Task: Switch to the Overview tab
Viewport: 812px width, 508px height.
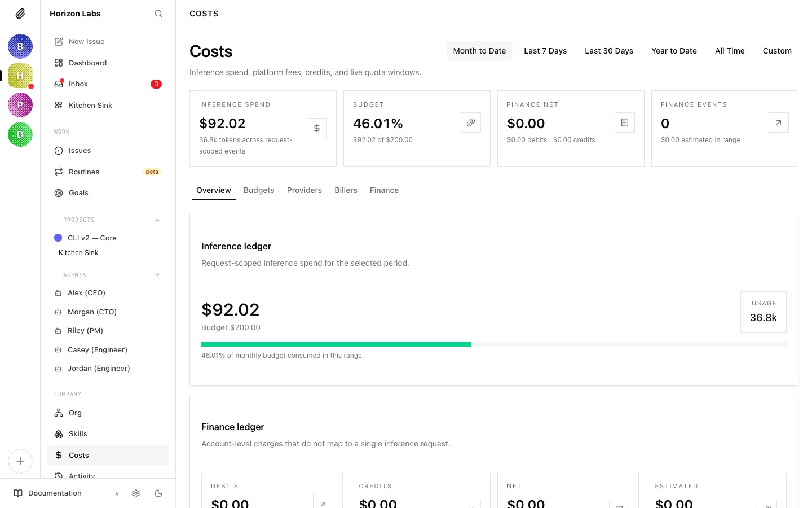Action: pos(214,191)
